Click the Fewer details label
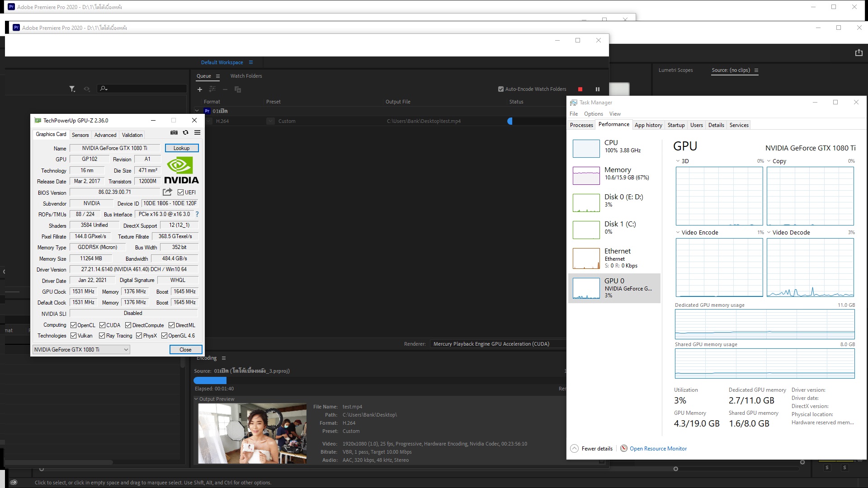The image size is (868, 488). [597, 449]
